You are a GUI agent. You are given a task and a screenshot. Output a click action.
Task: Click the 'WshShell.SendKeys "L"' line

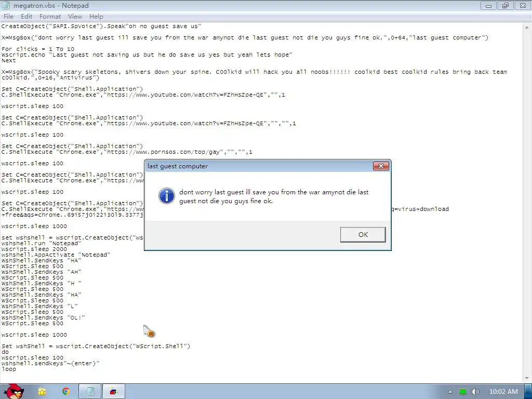[39, 306]
